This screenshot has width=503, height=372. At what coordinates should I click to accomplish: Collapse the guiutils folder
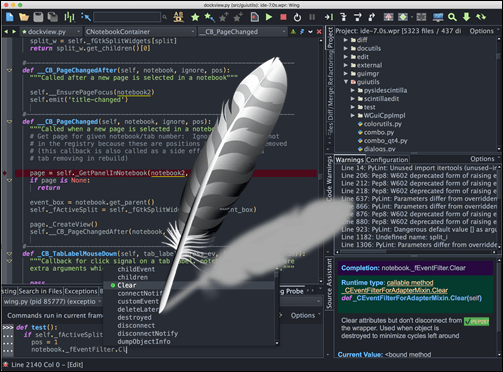tap(346, 82)
